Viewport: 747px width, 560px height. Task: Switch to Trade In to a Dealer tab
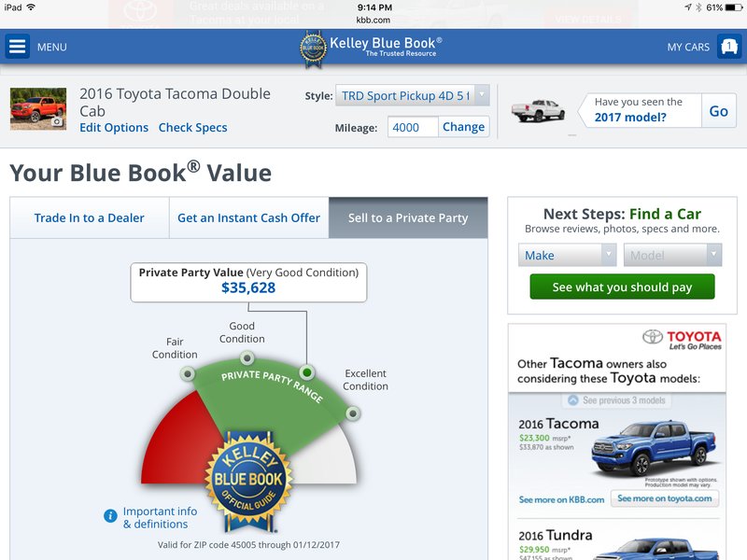[x=90, y=218]
